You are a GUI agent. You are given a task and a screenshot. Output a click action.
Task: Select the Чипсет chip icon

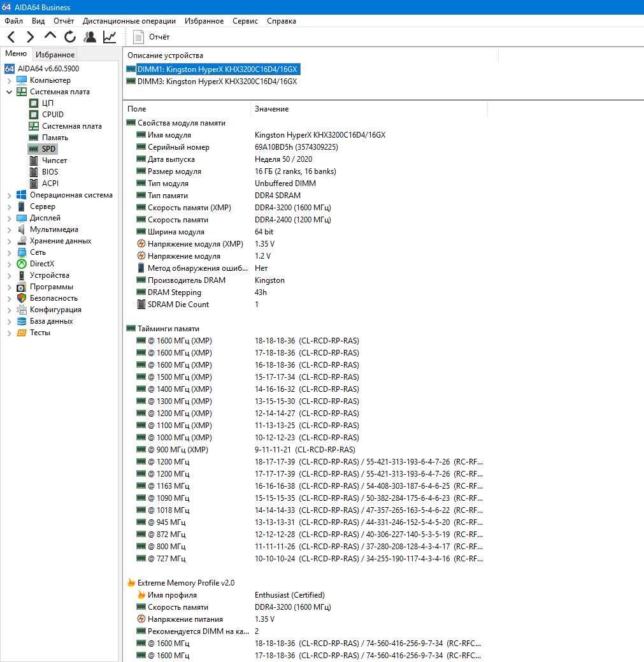pos(34,161)
